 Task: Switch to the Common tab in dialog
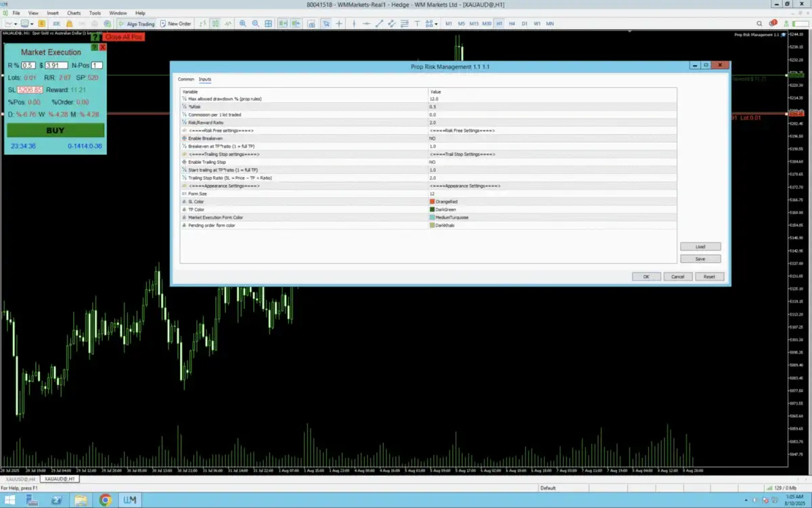pos(185,79)
